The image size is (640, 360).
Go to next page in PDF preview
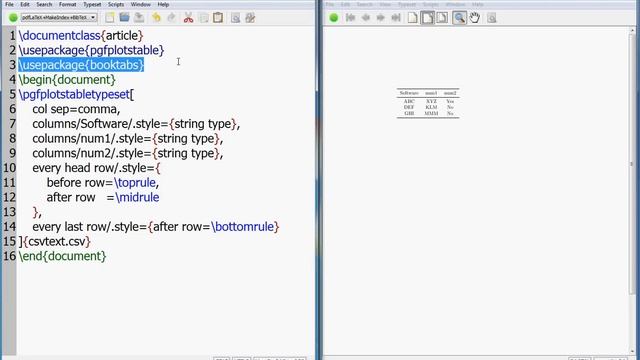coord(380,18)
